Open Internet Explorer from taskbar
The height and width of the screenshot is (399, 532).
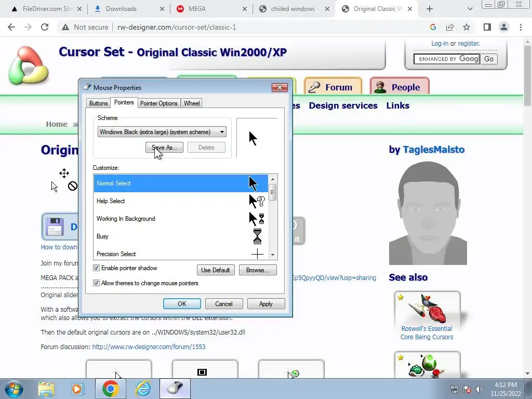143,389
